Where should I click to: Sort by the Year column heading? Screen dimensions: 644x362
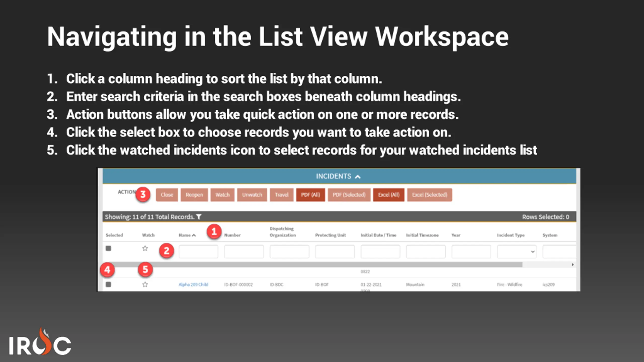click(x=456, y=235)
